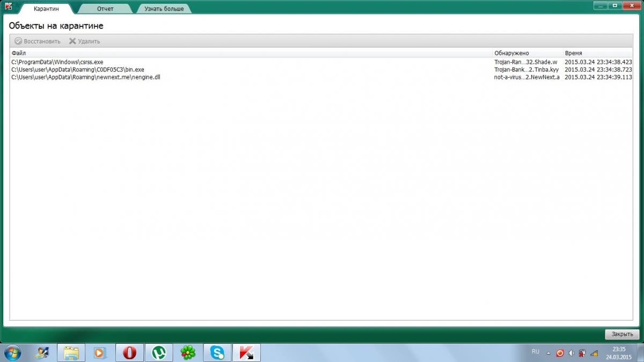
Task: Maximize the quarantine window
Action: 614,5
